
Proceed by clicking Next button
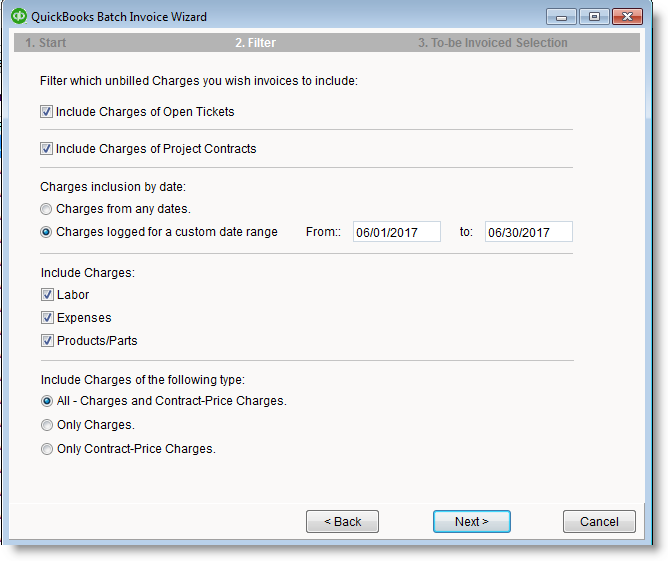[471, 522]
